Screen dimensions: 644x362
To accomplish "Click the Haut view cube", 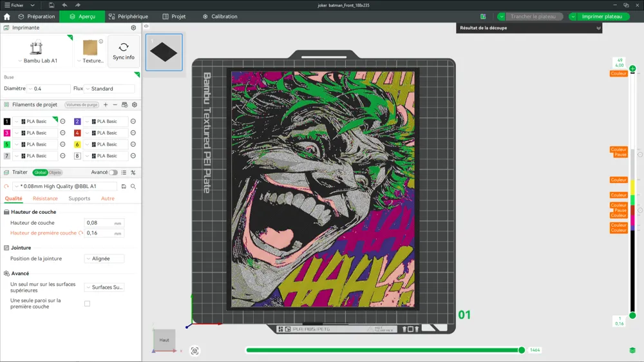I will point(164,340).
